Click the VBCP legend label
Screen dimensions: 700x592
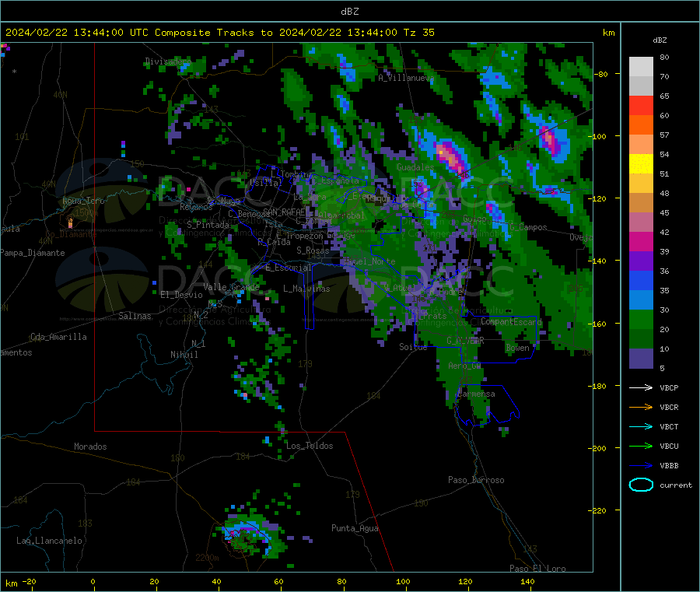click(669, 387)
